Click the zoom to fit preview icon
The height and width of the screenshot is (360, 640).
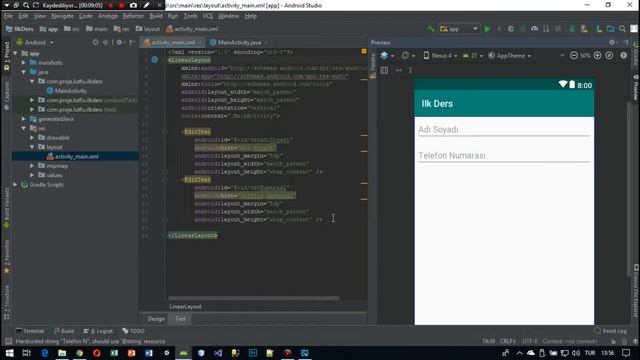coord(609,56)
